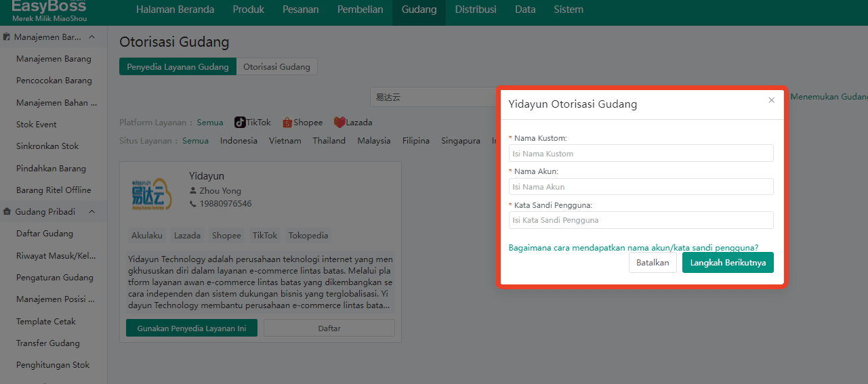Filter sites by Thailand
The width and height of the screenshot is (868, 384).
coord(329,141)
